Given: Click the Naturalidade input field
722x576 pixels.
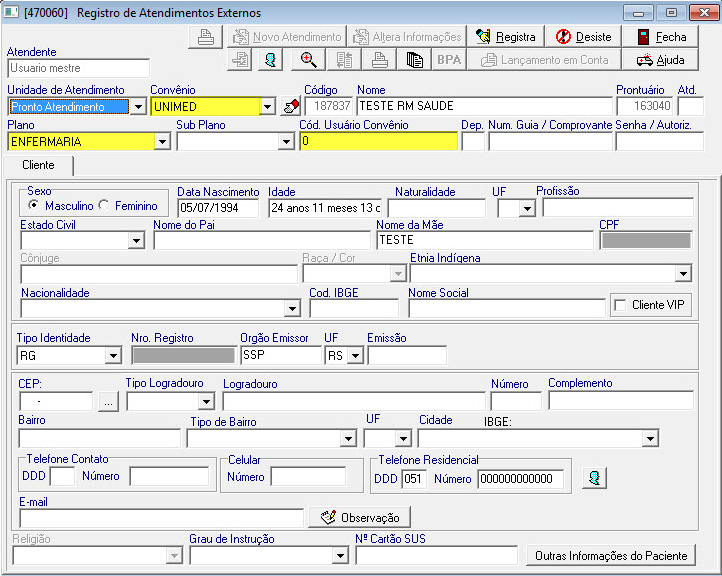Looking at the screenshot, I should (x=437, y=208).
